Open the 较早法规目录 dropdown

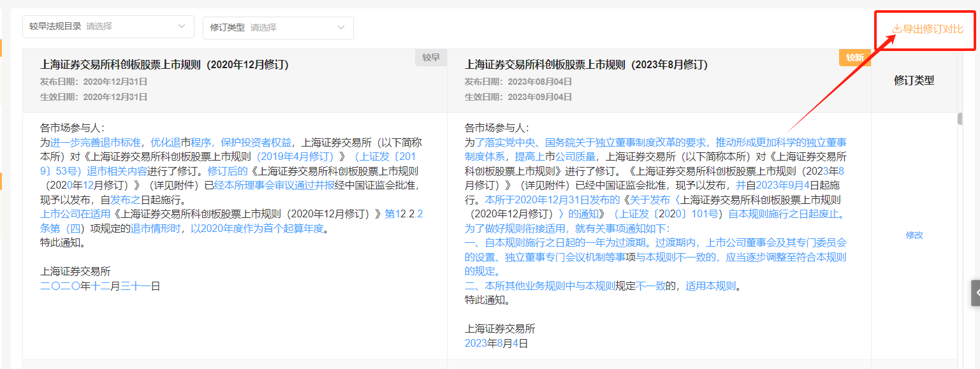(x=108, y=27)
